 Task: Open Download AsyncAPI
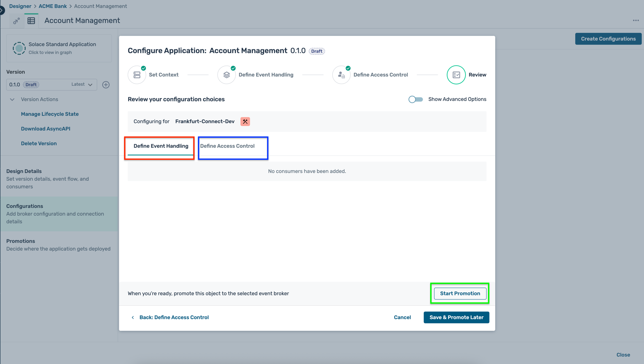click(x=45, y=128)
